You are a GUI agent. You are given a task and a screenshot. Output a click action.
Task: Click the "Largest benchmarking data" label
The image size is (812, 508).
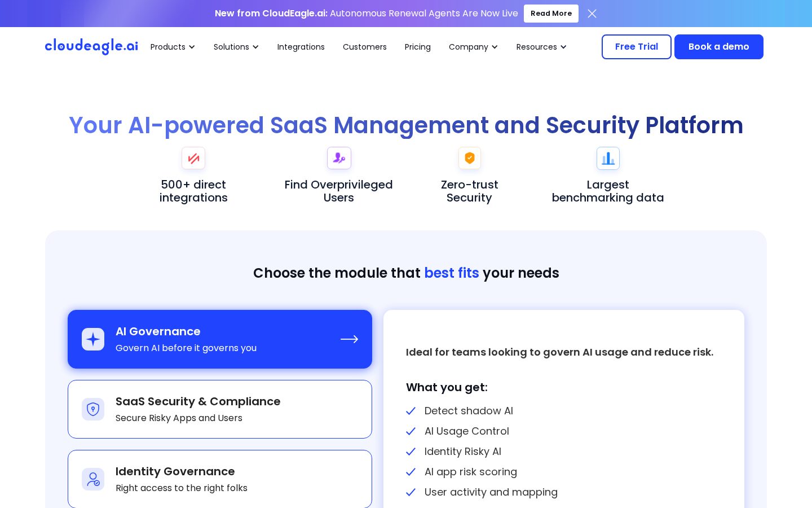(x=608, y=191)
